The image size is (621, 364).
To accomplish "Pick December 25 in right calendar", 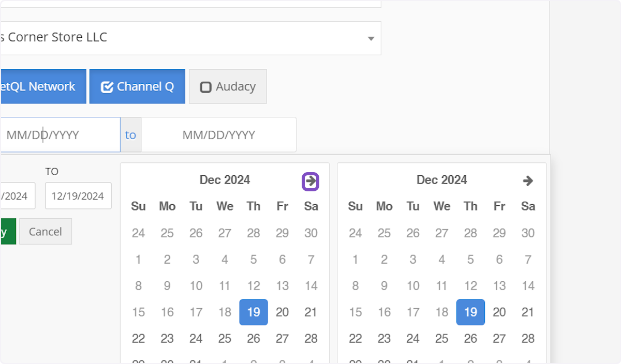I will point(441,339).
